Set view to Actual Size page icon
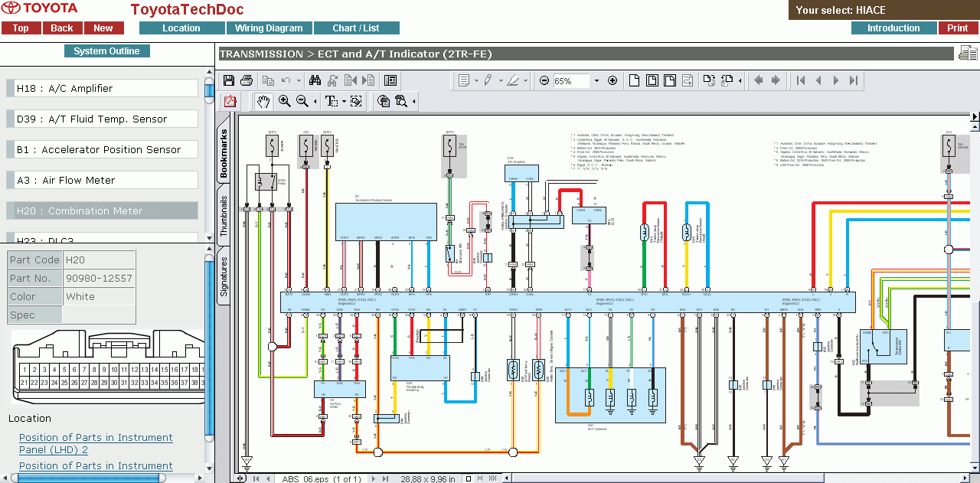The height and width of the screenshot is (483, 980). [634, 80]
